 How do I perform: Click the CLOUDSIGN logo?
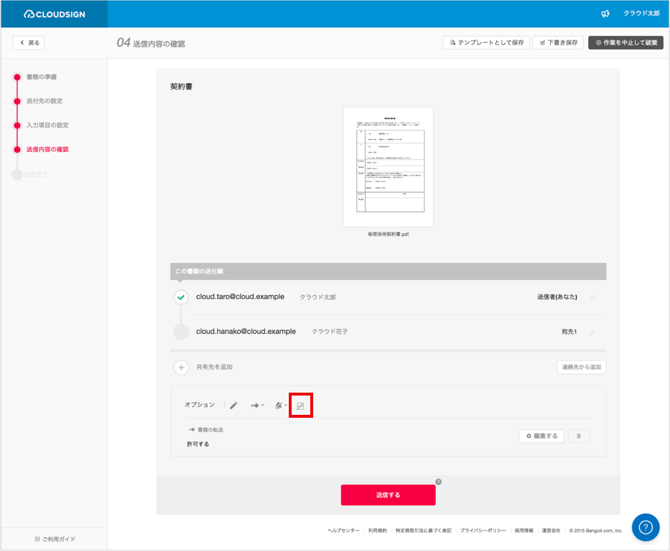pos(55,14)
